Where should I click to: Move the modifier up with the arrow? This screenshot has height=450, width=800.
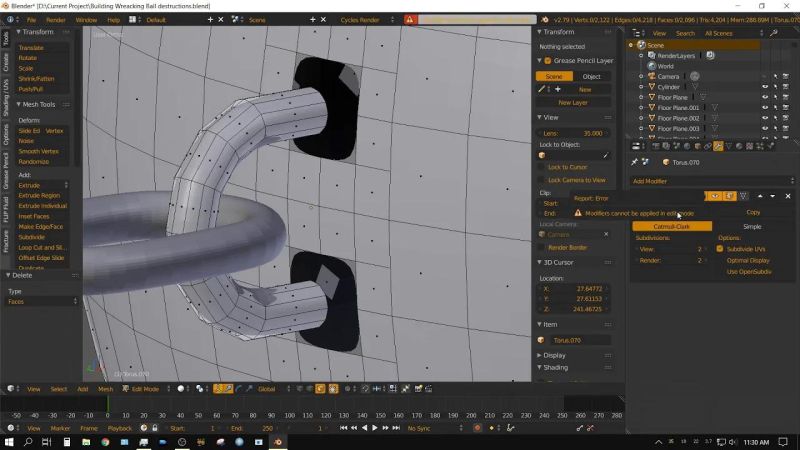[760, 196]
